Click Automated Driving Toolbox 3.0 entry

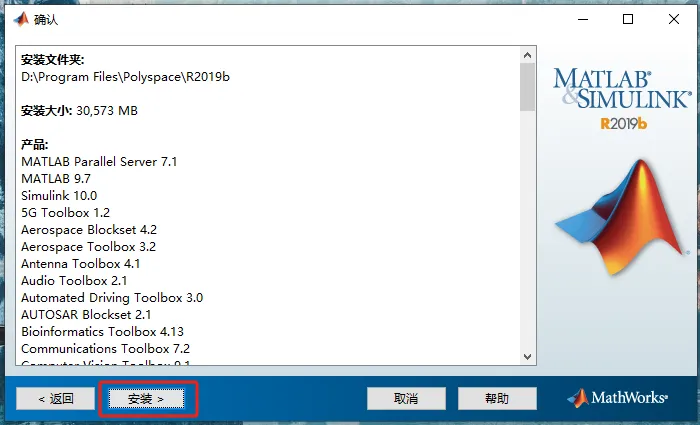[x=112, y=297]
